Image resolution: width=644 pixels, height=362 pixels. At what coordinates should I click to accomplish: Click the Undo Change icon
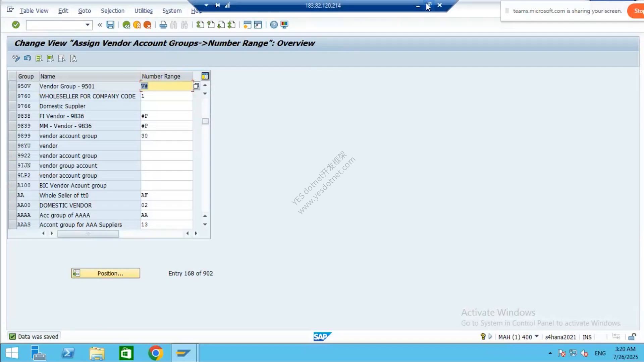click(28, 58)
